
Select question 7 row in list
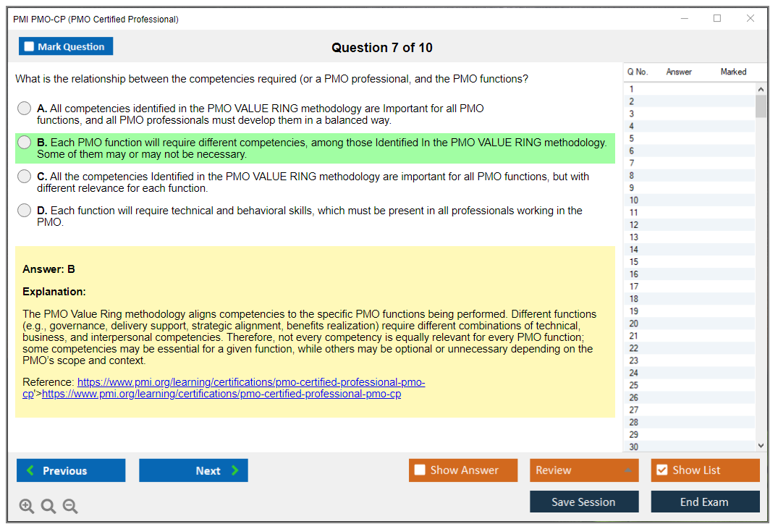(688, 163)
